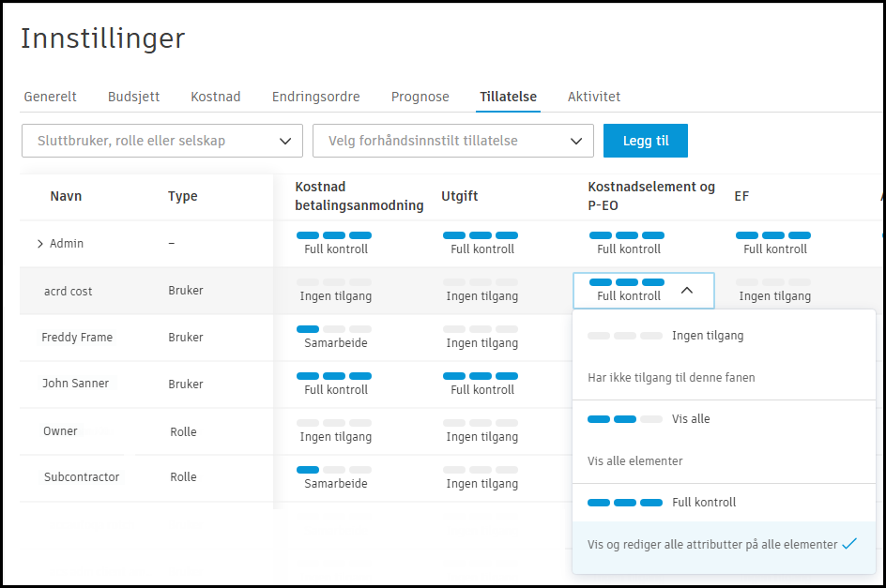The width and height of the screenshot is (886, 588).
Task: Select the Full kontroll option in dropdown
Action: [703, 503]
